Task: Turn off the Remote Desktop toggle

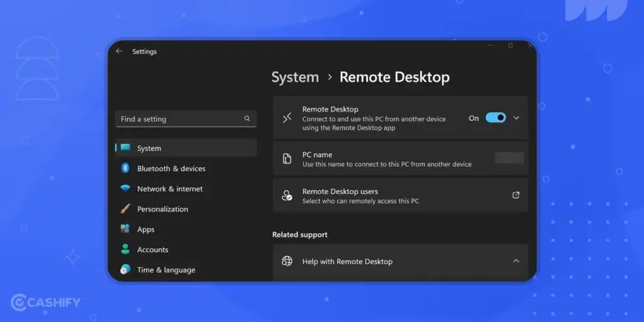Action: (496, 118)
